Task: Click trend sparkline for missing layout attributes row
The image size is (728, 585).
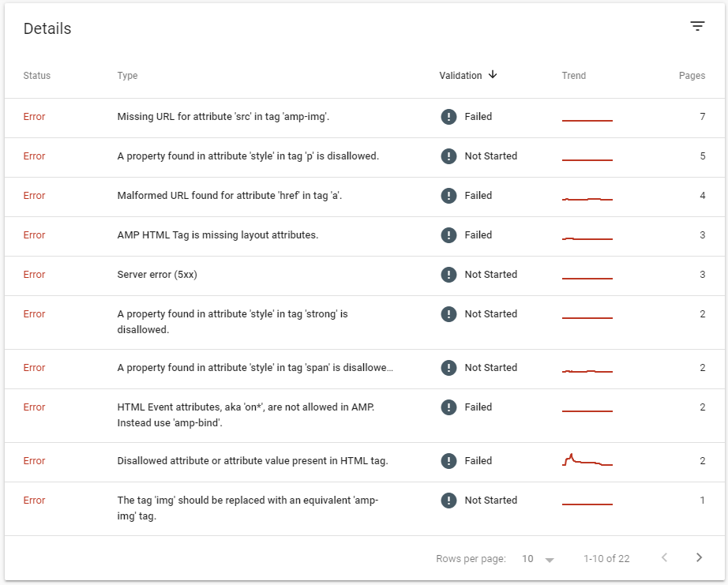Action: point(587,238)
